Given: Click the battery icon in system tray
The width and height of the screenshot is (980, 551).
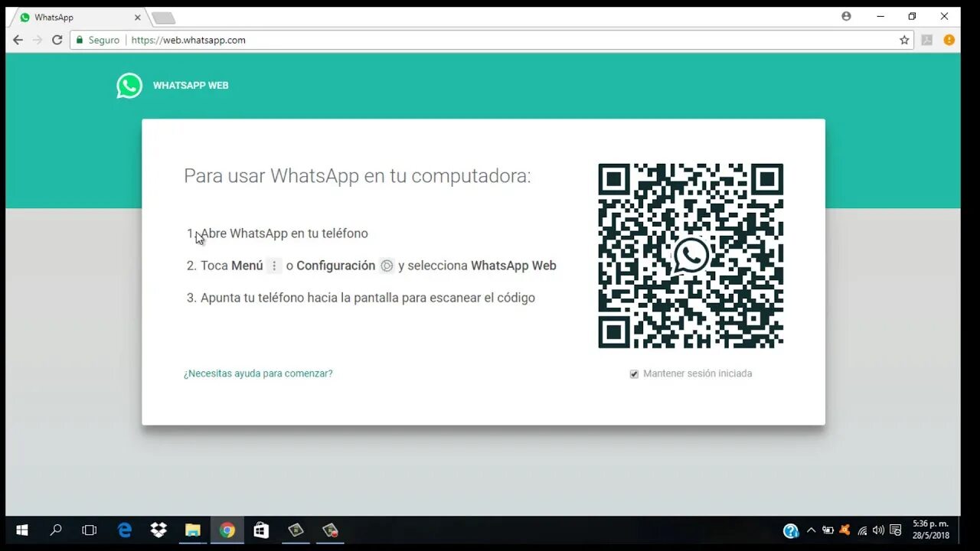Looking at the screenshot, I should 828,530.
